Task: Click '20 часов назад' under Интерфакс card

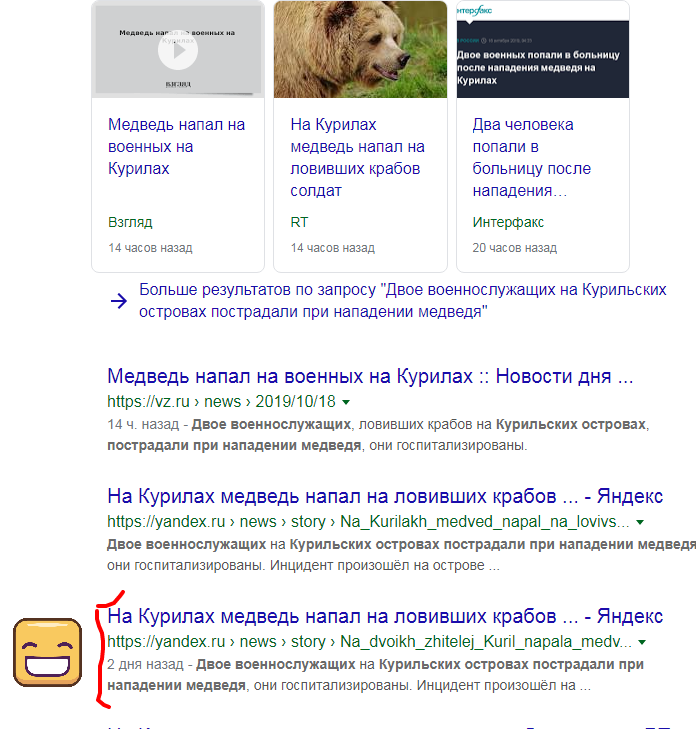Action: click(515, 248)
